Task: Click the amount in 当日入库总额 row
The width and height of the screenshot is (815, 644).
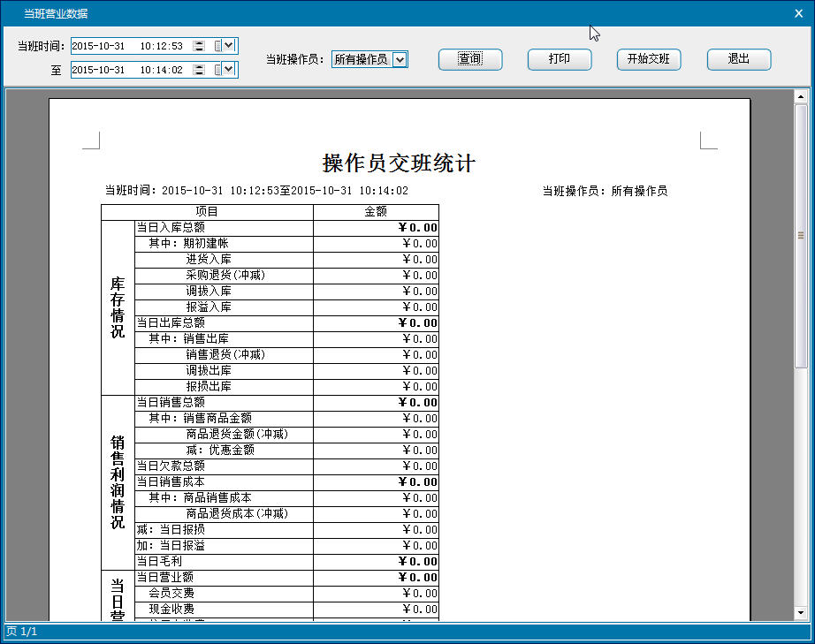Action: tap(418, 228)
